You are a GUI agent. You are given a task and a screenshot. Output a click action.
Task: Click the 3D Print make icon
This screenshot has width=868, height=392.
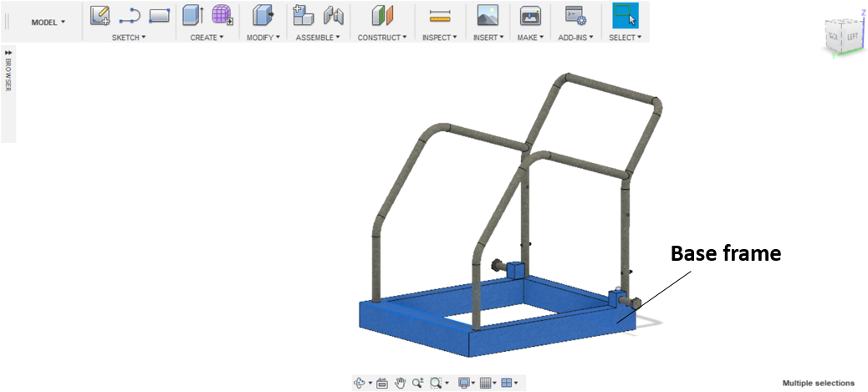pos(530,16)
